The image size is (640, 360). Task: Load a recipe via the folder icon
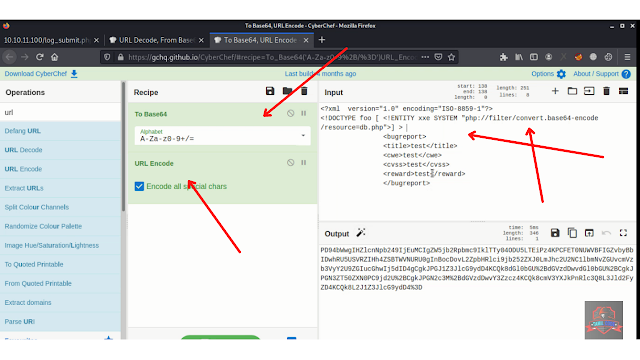click(287, 91)
